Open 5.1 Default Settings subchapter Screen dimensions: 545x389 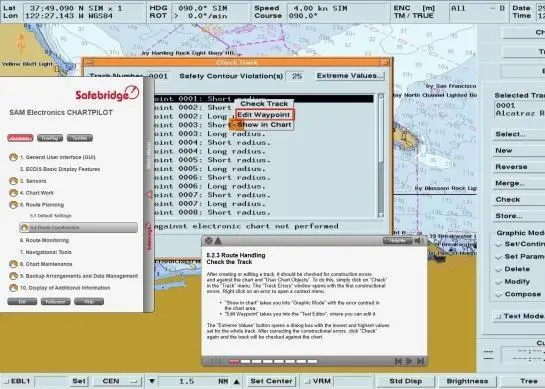[51, 216]
